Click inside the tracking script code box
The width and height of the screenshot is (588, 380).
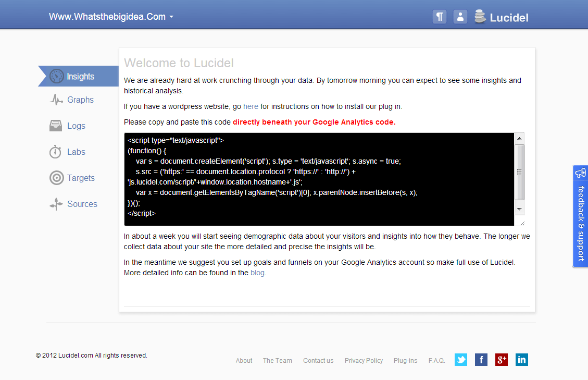[319, 179]
